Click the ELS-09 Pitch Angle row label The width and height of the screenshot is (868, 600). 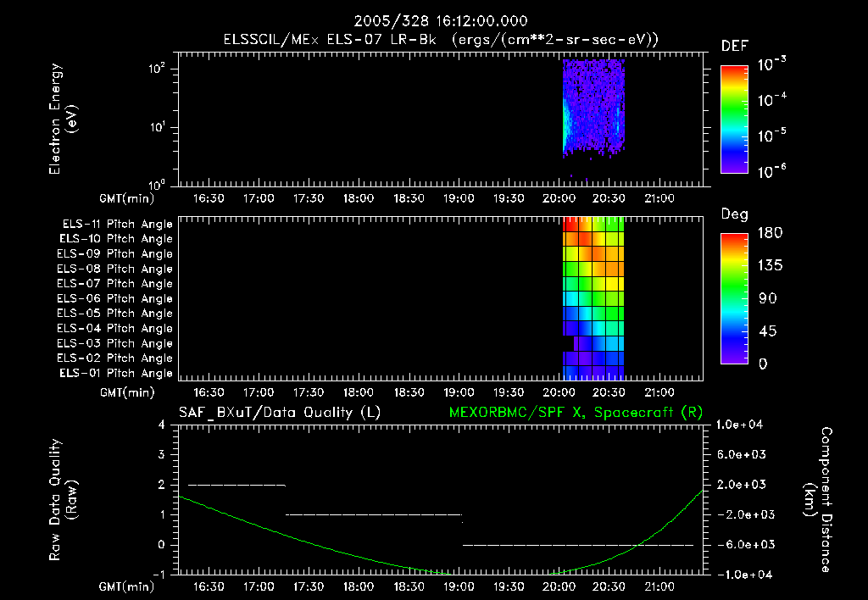coord(114,254)
